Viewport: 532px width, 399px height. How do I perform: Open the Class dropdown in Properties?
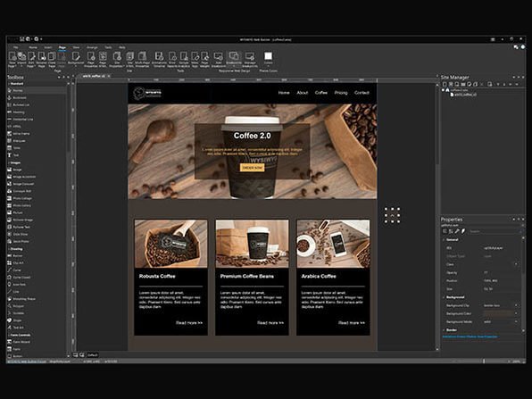coord(517,264)
